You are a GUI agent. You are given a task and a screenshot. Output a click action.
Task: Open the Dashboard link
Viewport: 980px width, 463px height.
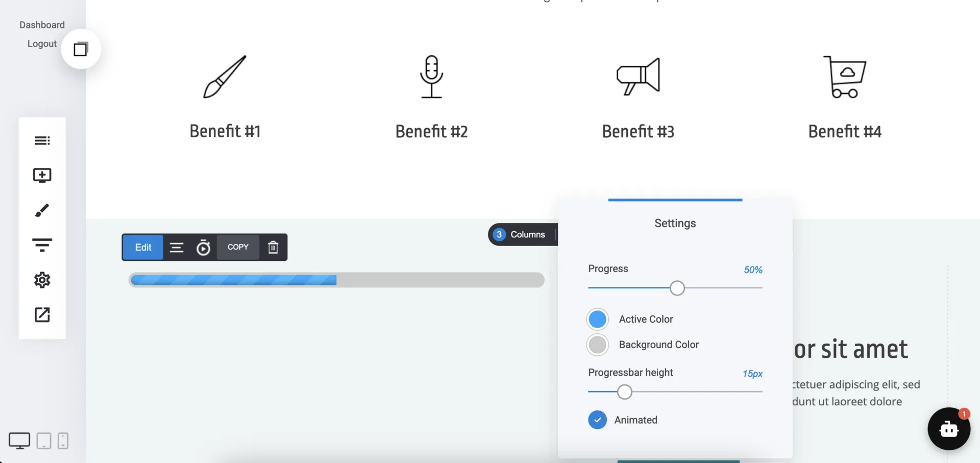tap(42, 25)
